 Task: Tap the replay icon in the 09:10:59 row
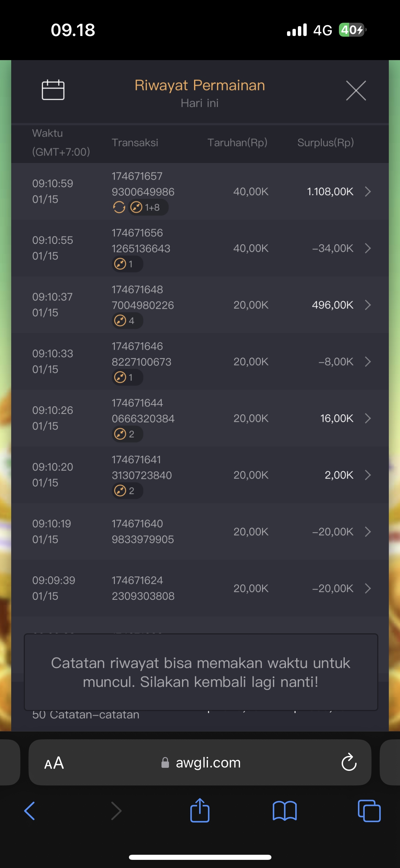pos(119,207)
